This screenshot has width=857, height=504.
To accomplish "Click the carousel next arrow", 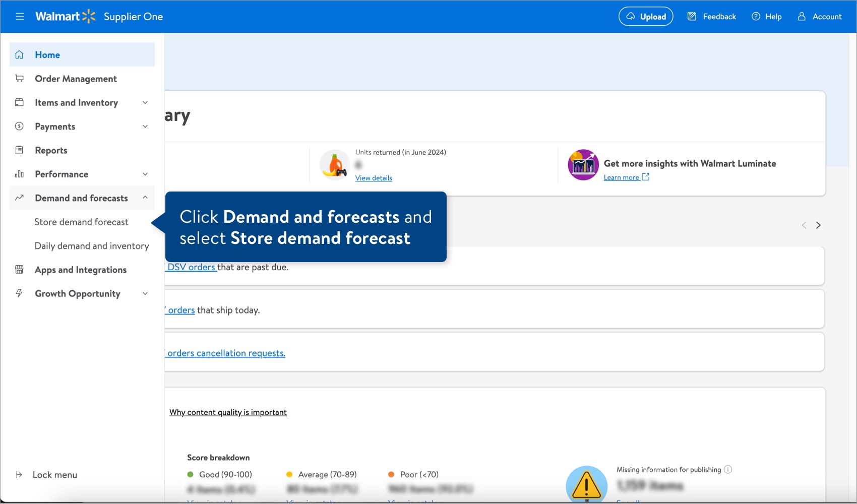I will pyautogui.click(x=818, y=225).
